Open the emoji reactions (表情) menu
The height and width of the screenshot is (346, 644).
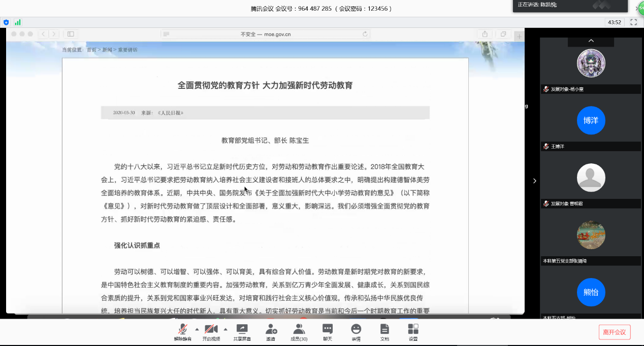356,331
